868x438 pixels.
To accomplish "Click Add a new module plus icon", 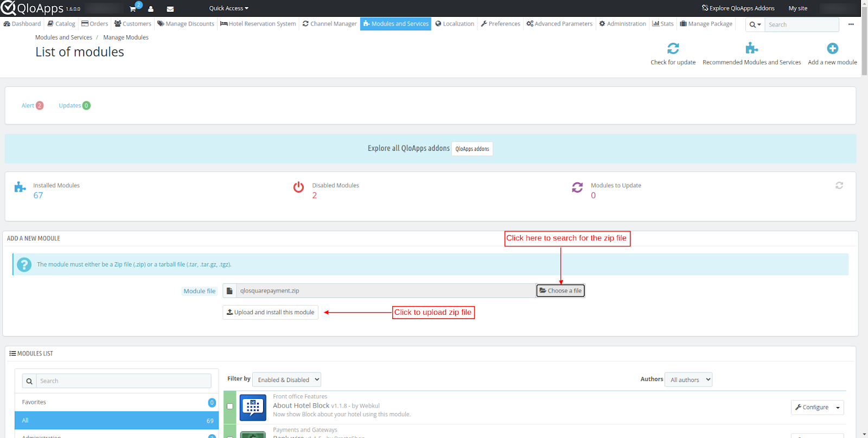I will click(833, 48).
